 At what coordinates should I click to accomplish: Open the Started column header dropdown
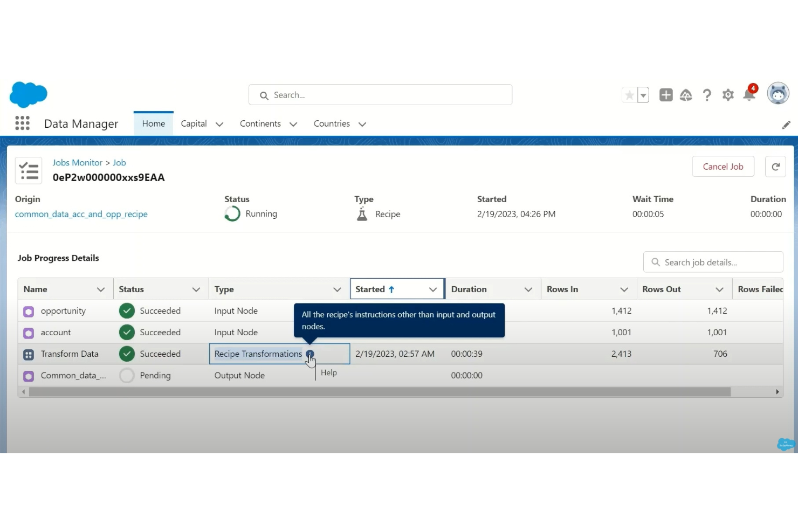[x=433, y=289]
